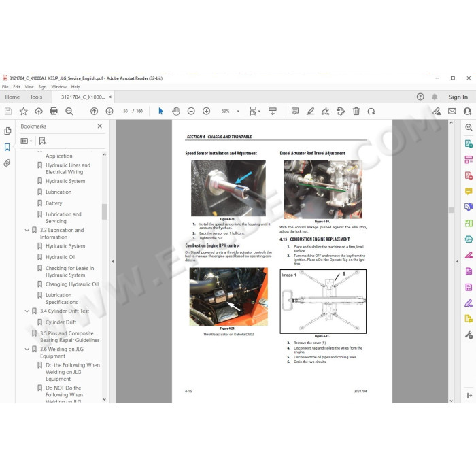
Task: Add new bookmark icon
Action: point(43,141)
